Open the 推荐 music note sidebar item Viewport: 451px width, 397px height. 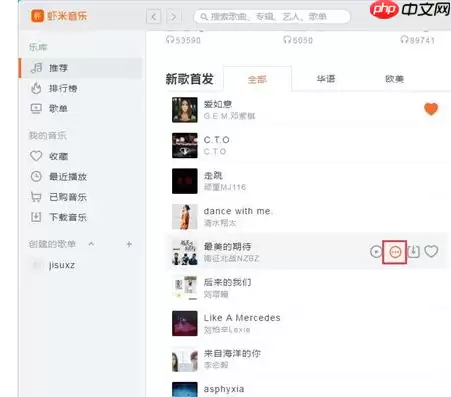pos(81,68)
